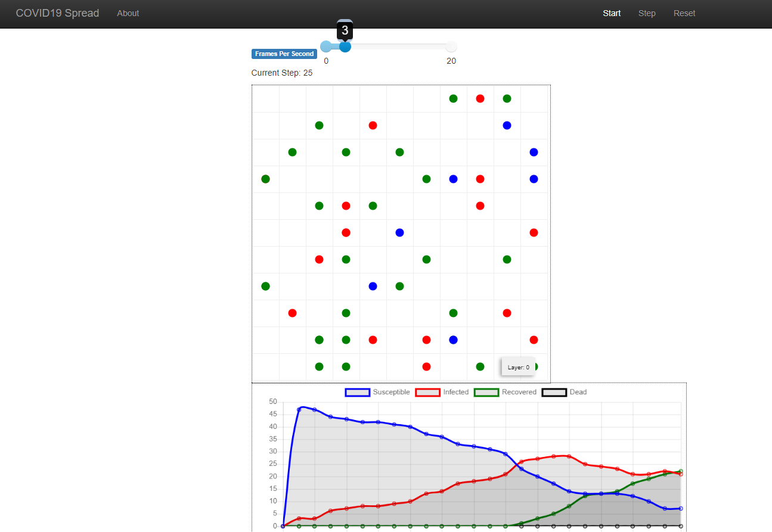Click the Frames Per Second label badge
Image resolution: width=772 pixels, height=532 pixels.
[x=284, y=54]
